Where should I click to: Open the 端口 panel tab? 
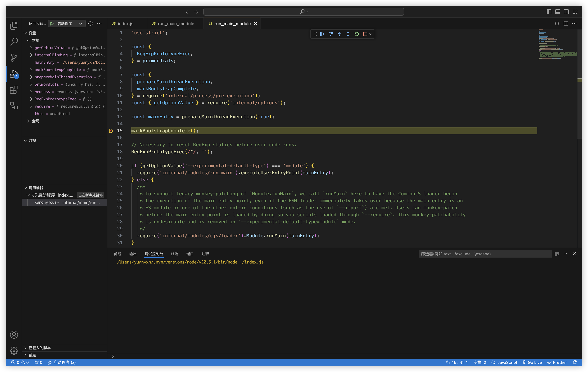pos(190,254)
